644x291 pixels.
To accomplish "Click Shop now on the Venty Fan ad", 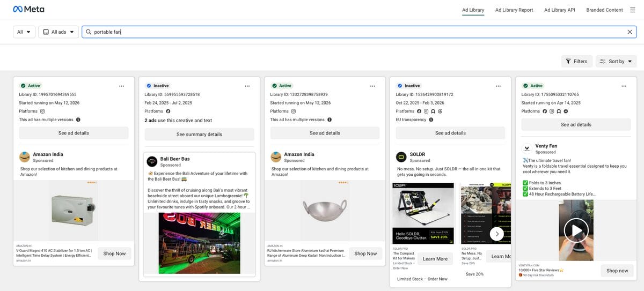I will 617,271.
